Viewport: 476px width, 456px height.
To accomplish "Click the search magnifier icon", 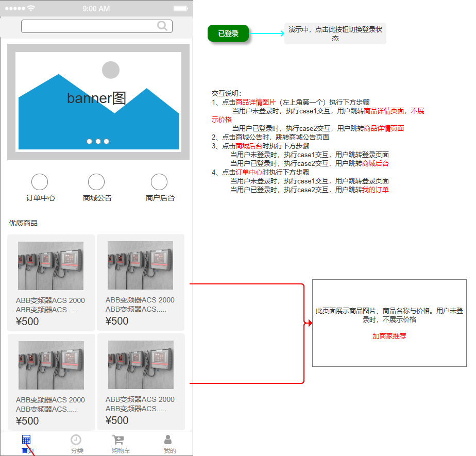I will pyautogui.click(x=162, y=26).
